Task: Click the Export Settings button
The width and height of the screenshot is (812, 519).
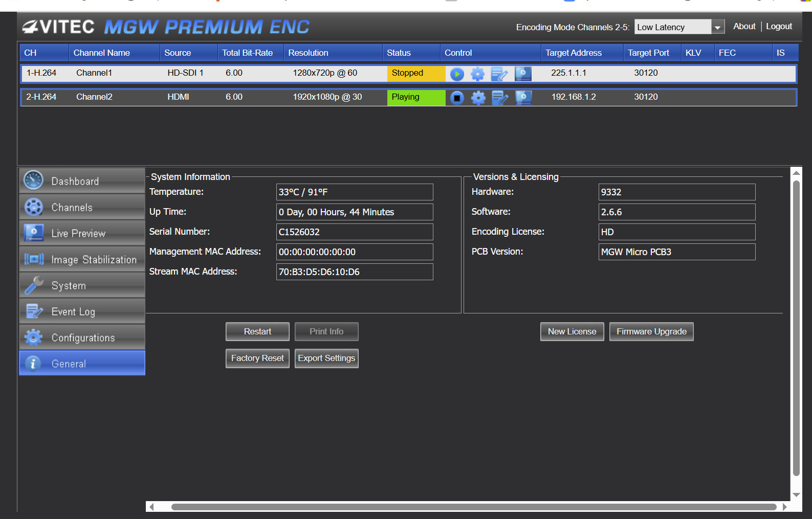Action: click(x=326, y=358)
